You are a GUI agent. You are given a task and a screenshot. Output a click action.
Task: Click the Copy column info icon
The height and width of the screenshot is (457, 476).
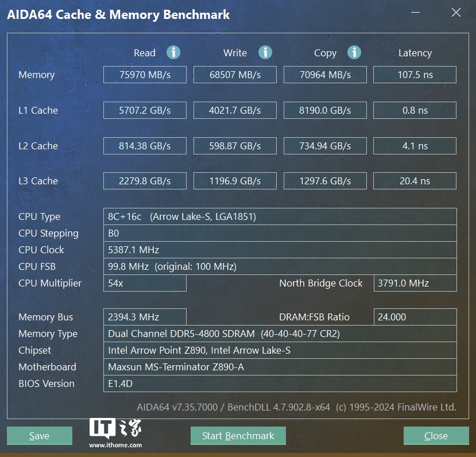354,52
